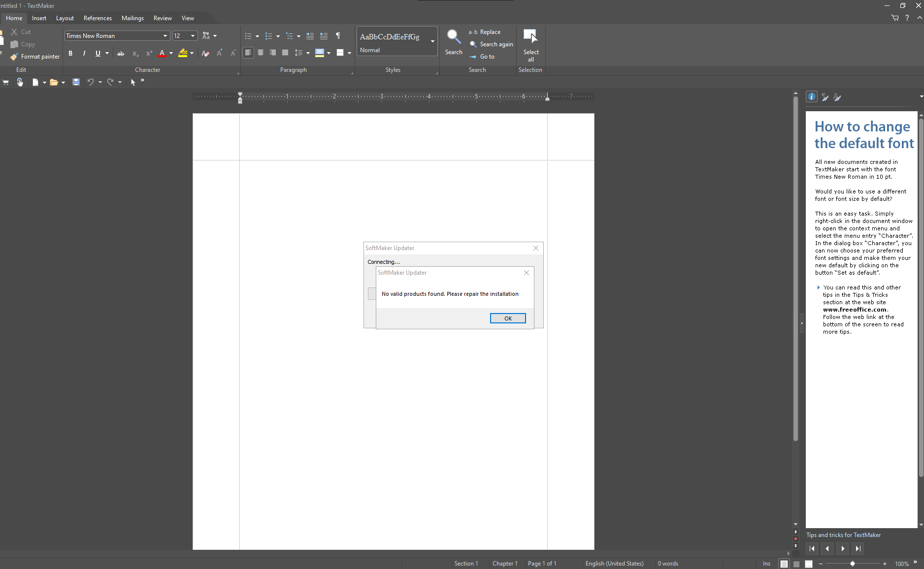The image size is (924, 569).
Task: Toggle touch mode hand icon
Action: point(20,82)
